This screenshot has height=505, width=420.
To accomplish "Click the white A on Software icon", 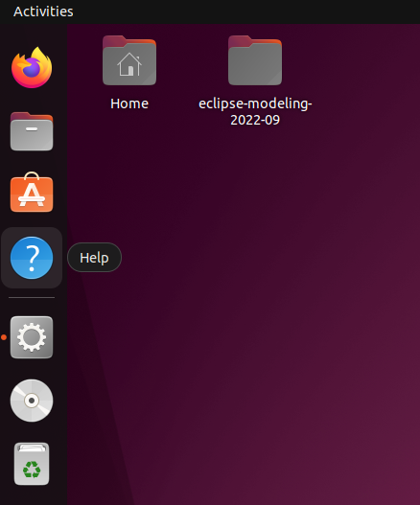I will tap(32, 195).
